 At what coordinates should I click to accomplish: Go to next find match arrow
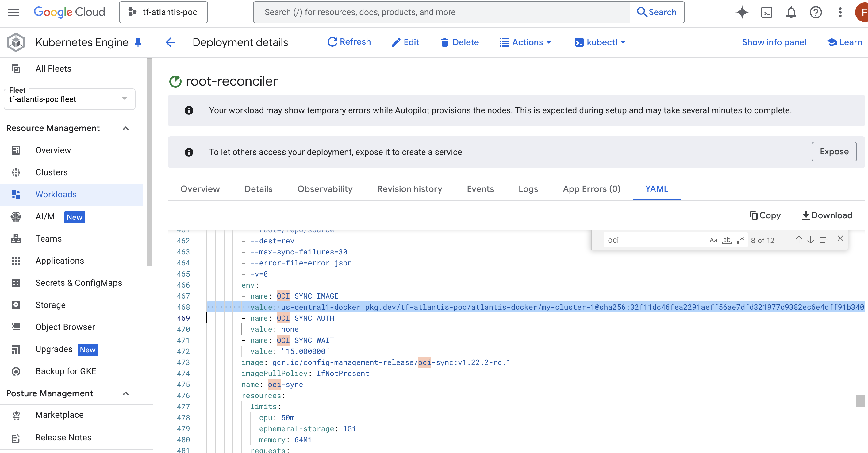810,240
